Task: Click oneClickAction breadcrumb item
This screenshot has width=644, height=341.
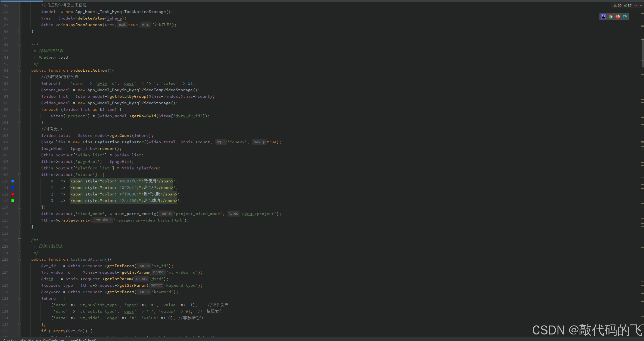Action: (x=83, y=340)
